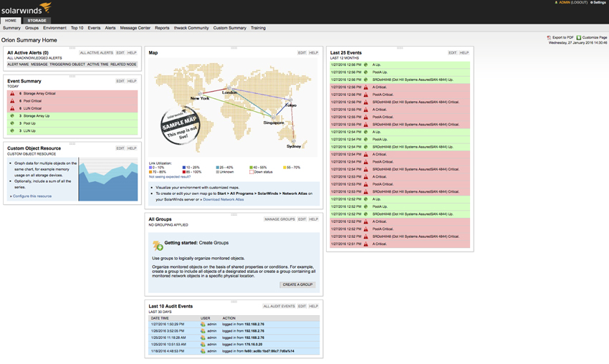Viewport: 609px width, 364px height.
Task: Click the custom object area chart thumbnail
Action: 108,179
